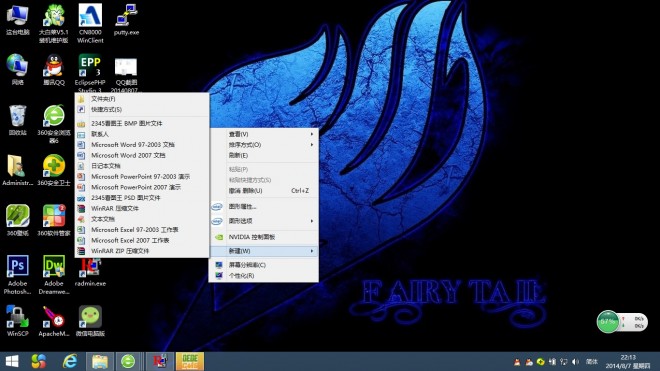The width and height of the screenshot is (660, 371).
Task: Launch Internet Explorer from taskbar
Action: click(x=70, y=361)
